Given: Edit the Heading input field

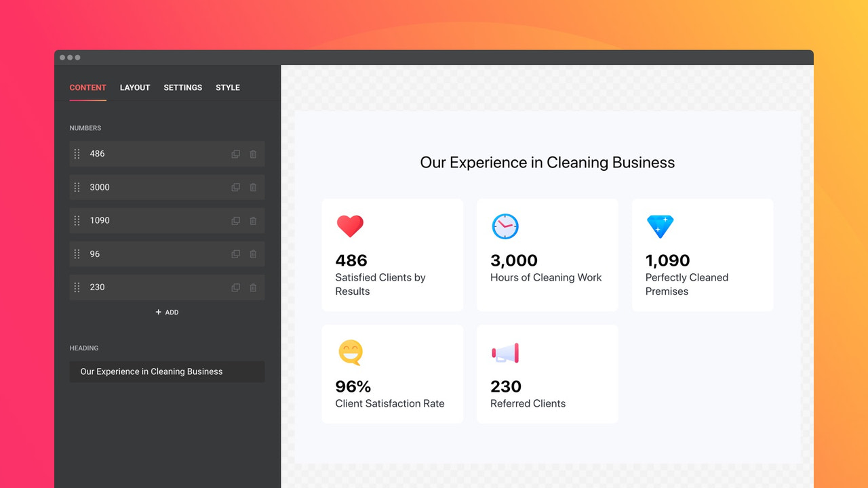Looking at the screenshot, I should pos(167,371).
